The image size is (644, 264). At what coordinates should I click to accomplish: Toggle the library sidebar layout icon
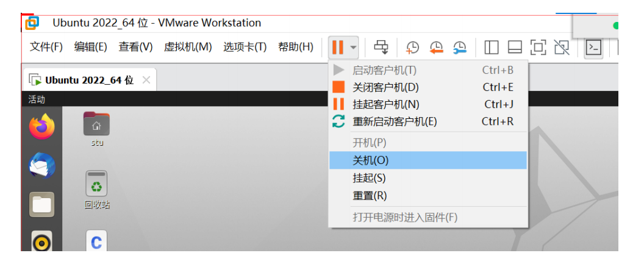(491, 48)
